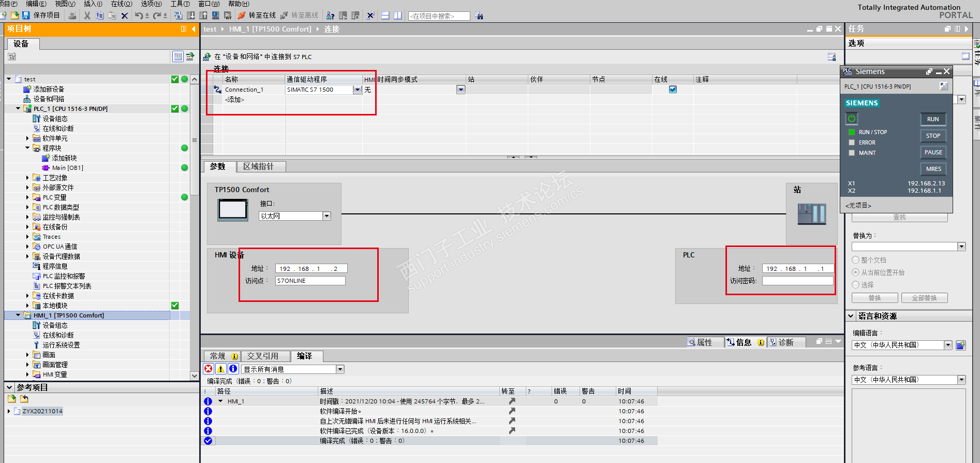
Task: Open the 编辑(E) menu
Action: point(36,4)
